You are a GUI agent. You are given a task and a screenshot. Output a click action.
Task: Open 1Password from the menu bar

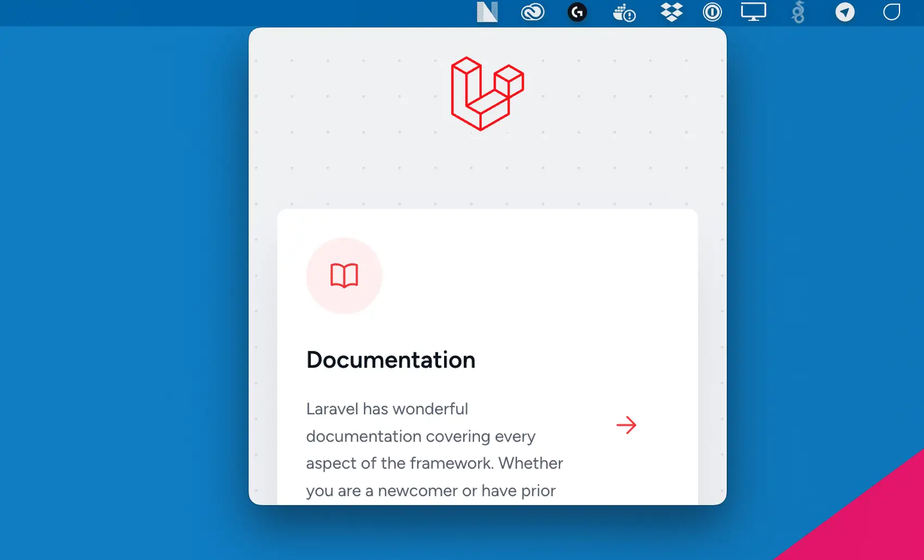click(712, 12)
